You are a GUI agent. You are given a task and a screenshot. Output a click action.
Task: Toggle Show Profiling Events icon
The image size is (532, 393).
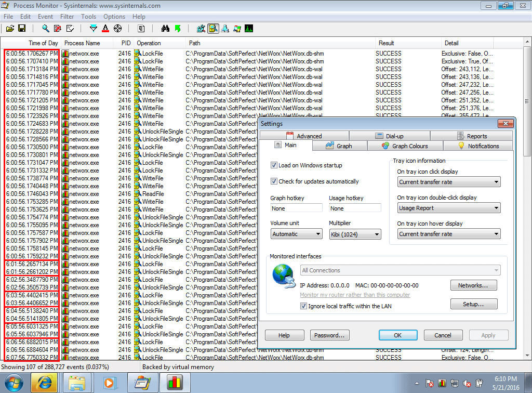tap(249, 29)
